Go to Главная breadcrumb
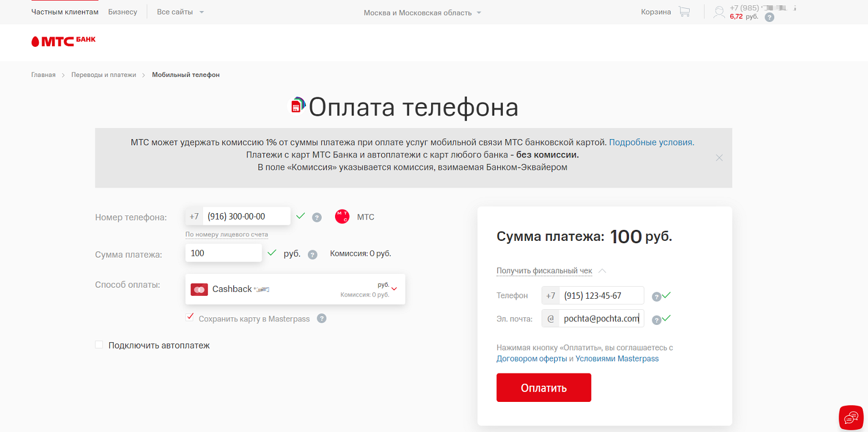Image resolution: width=868 pixels, height=432 pixels. pyautogui.click(x=43, y=75)
